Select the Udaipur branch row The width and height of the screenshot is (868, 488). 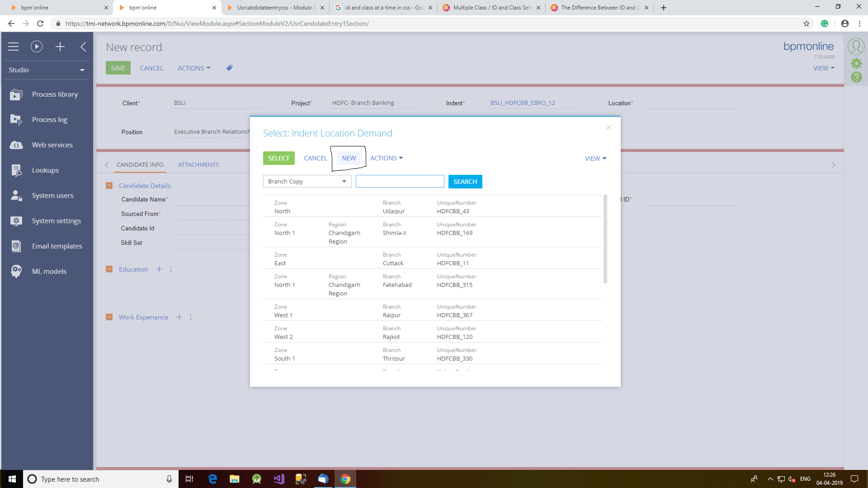(432, 206)
